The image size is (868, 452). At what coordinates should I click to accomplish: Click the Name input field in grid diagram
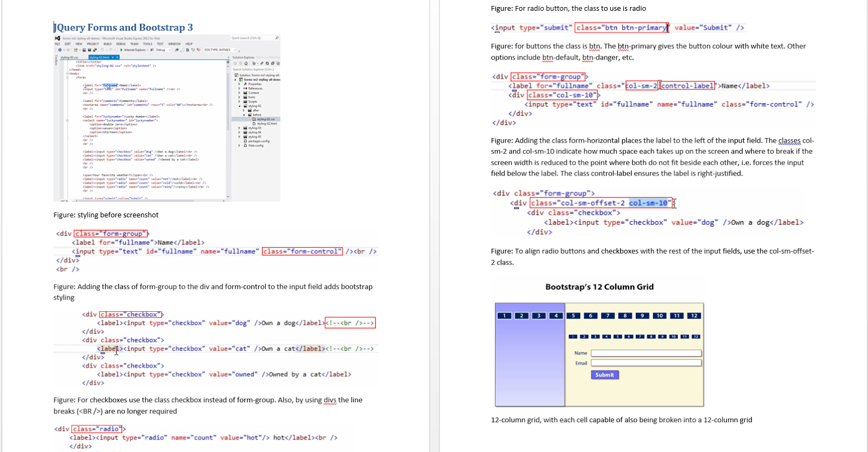coord(646,353)
